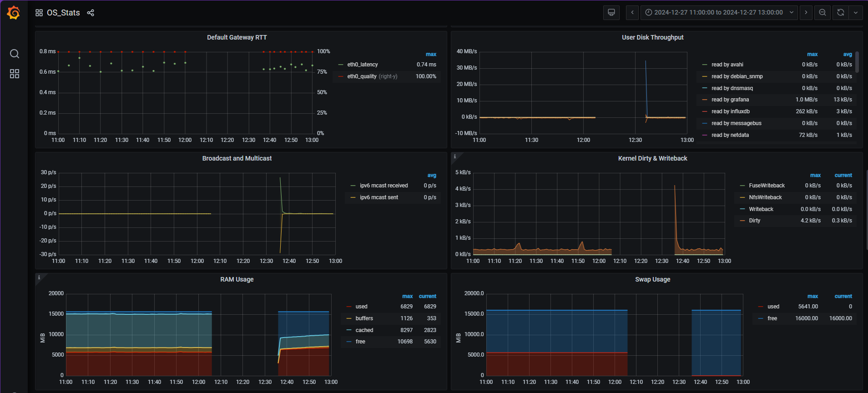The height and width of the screenshot is (393, 868).
Task: Sort Broadcast and Multicast legend by avg
Action: pyautogui.click(x=432, y=175)
